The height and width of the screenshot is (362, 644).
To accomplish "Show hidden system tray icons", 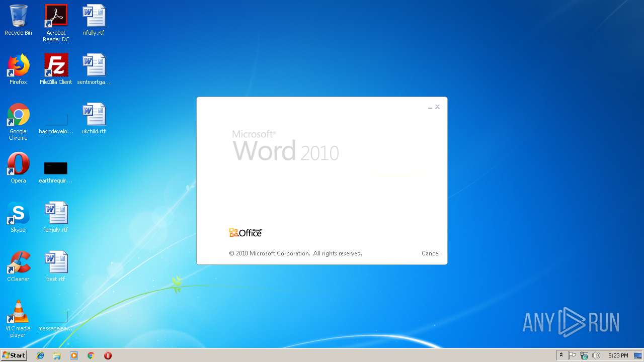I will click(x=561, y=355).
